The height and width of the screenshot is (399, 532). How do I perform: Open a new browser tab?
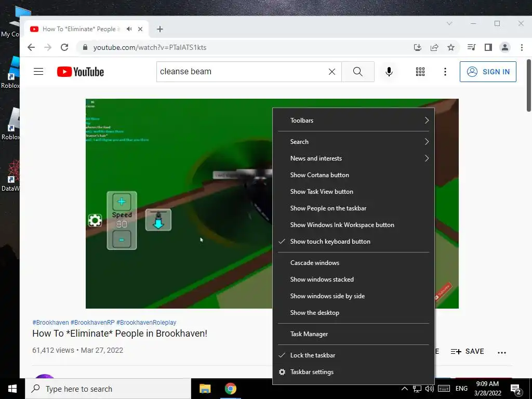pyautogui.click(x=160, y=29)
